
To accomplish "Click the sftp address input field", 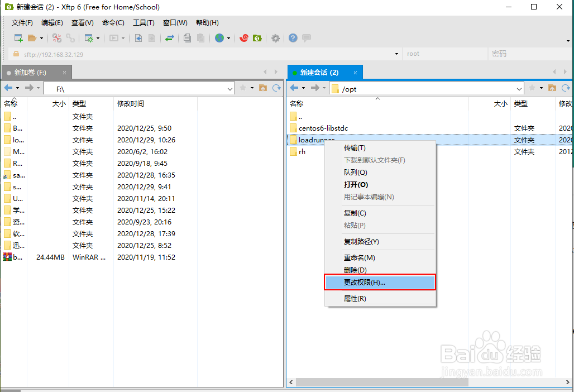I will pyautogui.click(x=205, y=54).
